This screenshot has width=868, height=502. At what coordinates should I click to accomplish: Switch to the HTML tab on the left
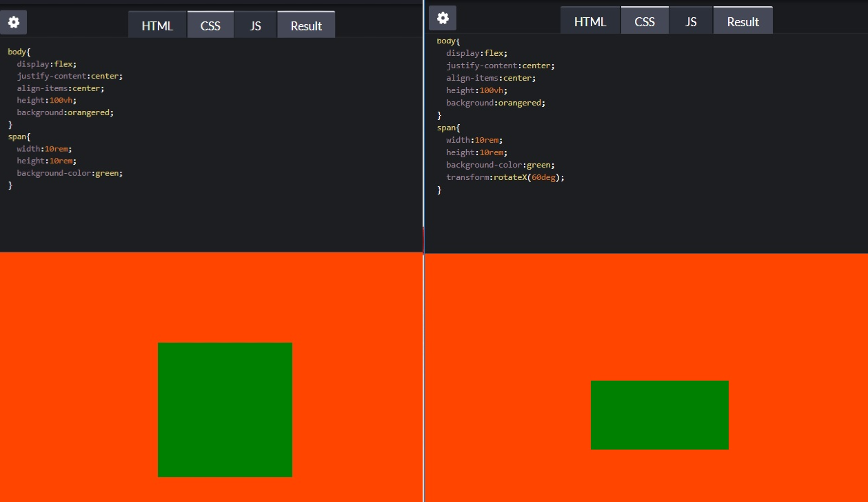[157, 26]
